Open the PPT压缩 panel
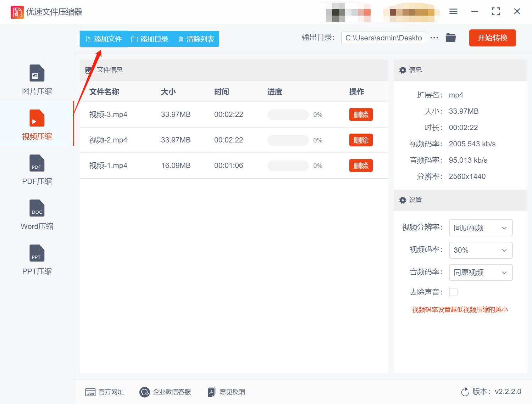 coord(37,253)
